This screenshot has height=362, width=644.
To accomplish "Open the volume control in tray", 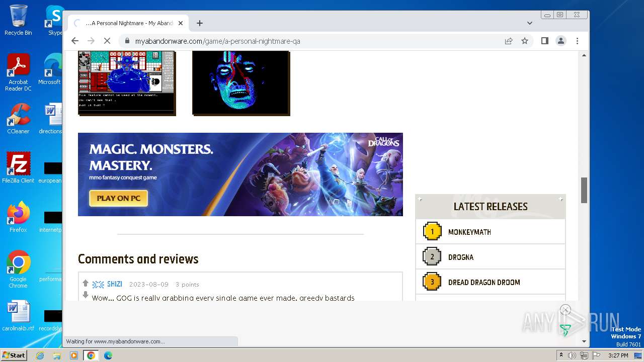I will pyautogui.click(x=572, y=355).
